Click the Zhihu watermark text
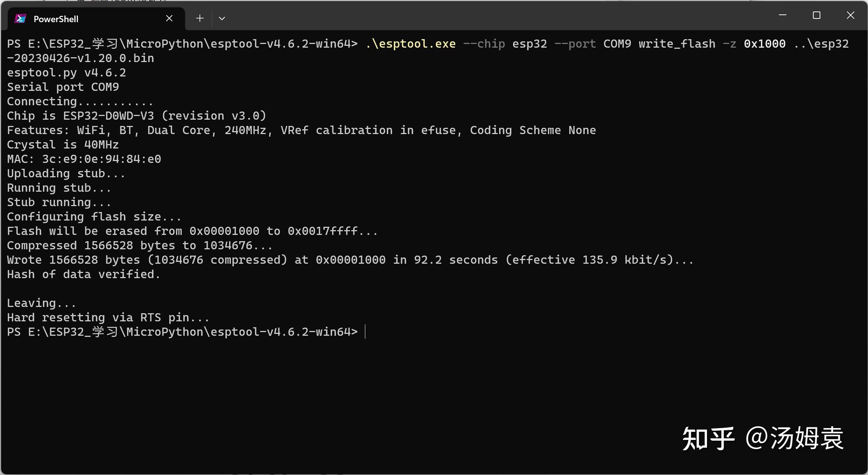Viewport: 868px width, 475px height. [x=763, y=438]
